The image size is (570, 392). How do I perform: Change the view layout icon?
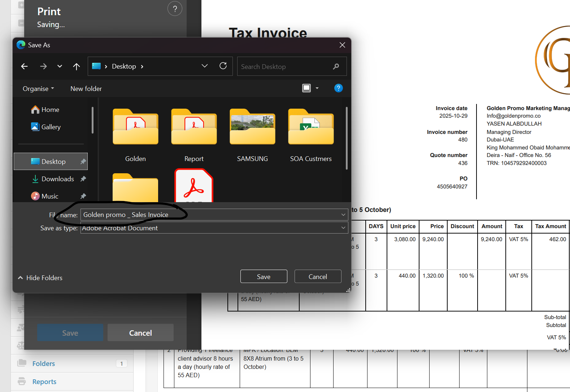306,88
